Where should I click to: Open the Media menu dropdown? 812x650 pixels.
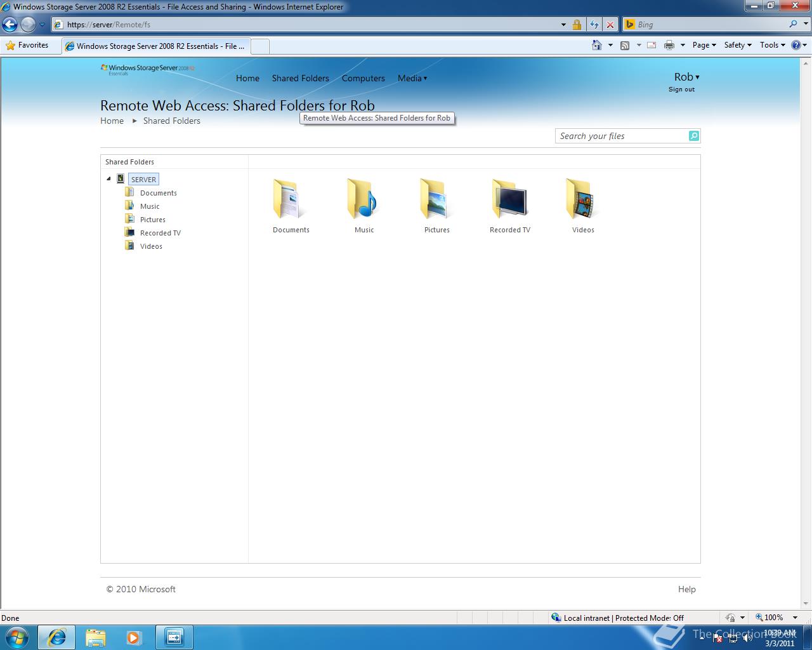[x=412, y=78]
